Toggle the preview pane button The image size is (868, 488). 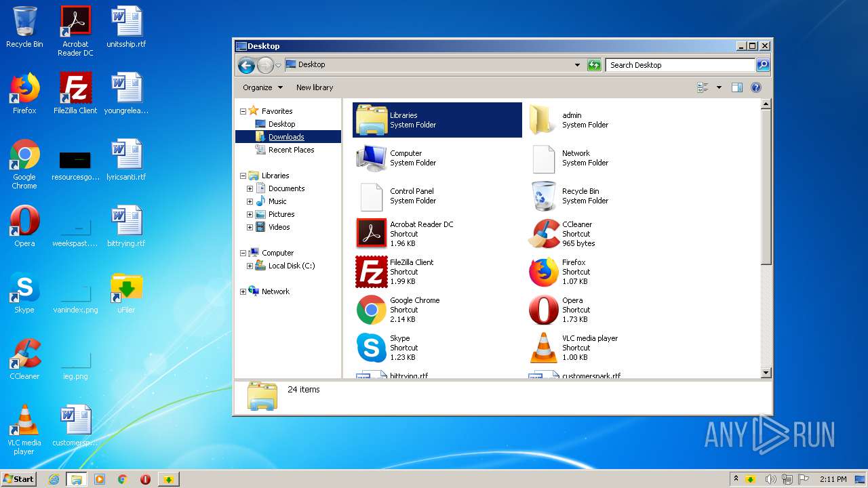tap(737, 87)
